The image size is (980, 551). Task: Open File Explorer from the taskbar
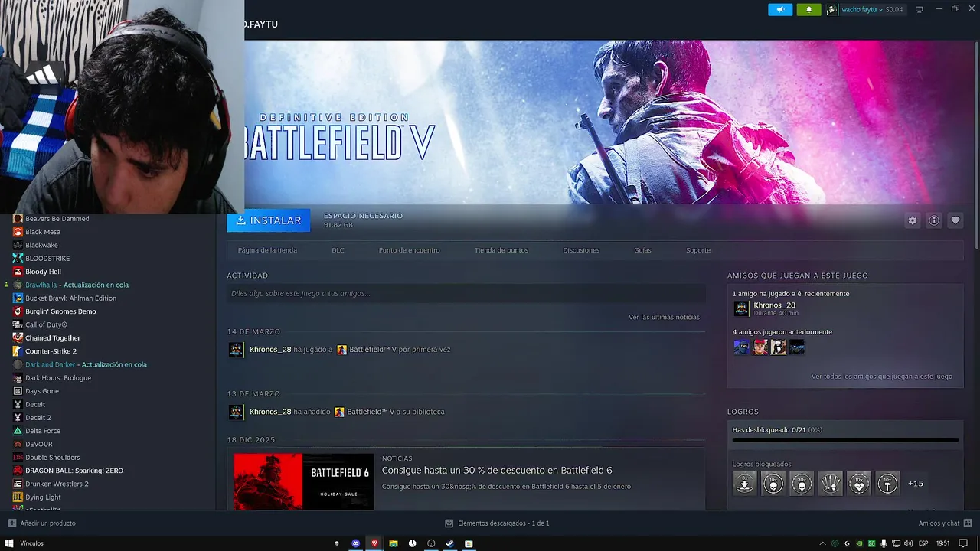click(394, 543)
